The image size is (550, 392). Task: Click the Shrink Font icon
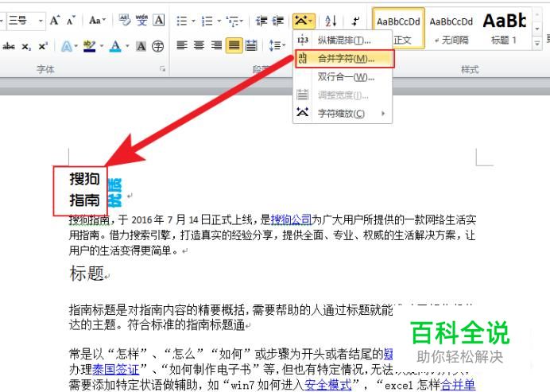(71, 21)
